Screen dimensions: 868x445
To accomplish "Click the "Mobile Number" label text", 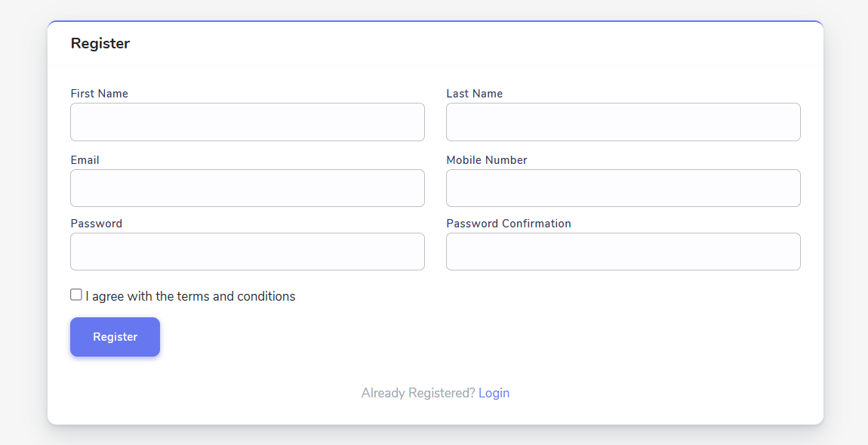I will 487,160.
